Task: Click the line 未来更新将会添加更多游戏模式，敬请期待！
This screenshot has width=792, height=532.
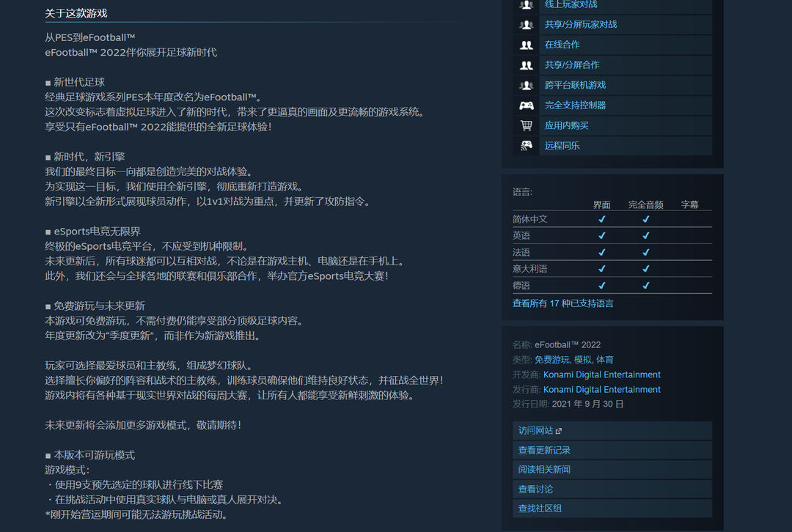Action: click(x=144, y=425)
